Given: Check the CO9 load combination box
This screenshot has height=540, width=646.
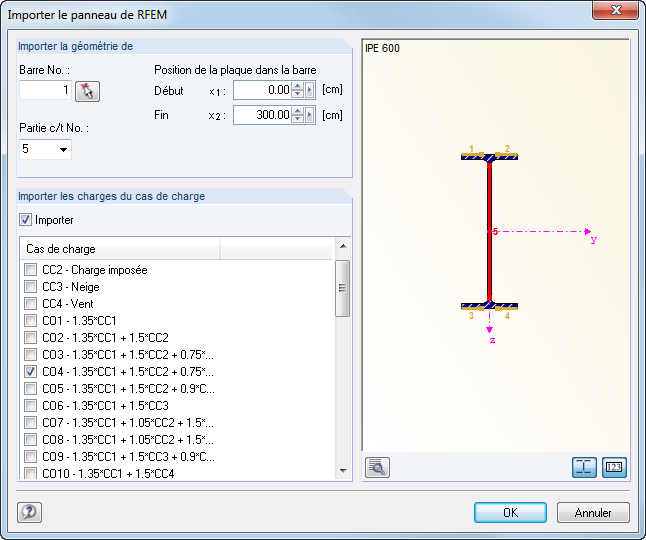Looking at the screenshot, I should (30, 456).
